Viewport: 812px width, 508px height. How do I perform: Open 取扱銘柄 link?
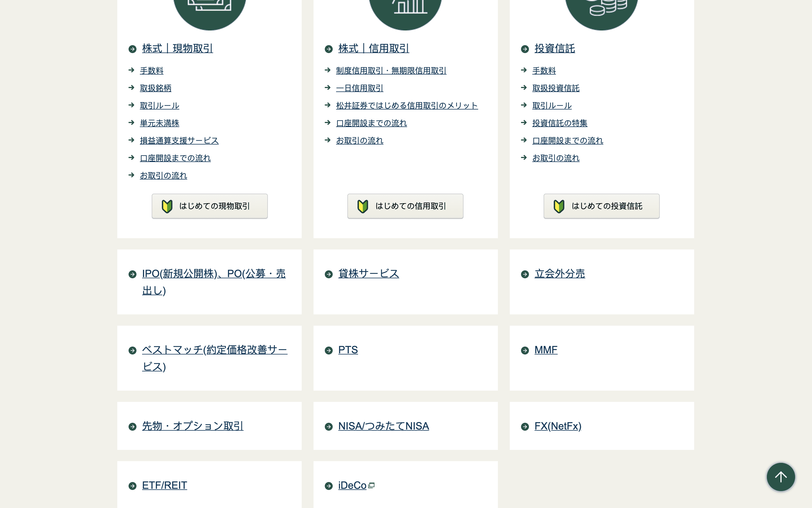point(156,88)
